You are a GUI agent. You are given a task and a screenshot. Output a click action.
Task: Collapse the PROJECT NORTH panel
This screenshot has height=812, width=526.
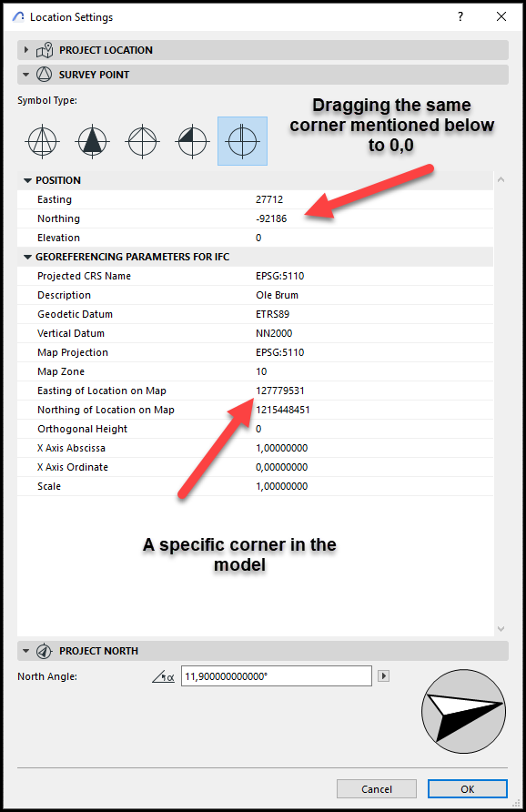[25, 651]
